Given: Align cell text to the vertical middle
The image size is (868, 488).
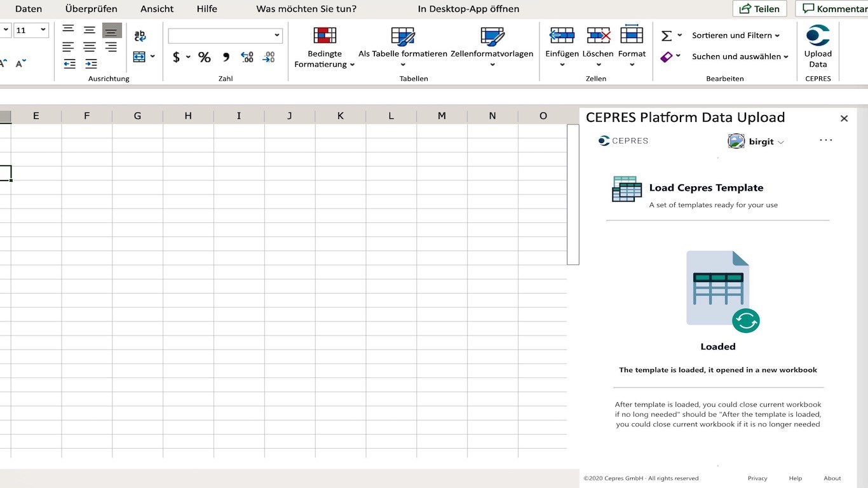Looking at the screenshot, I should click(x=90, y=30).
